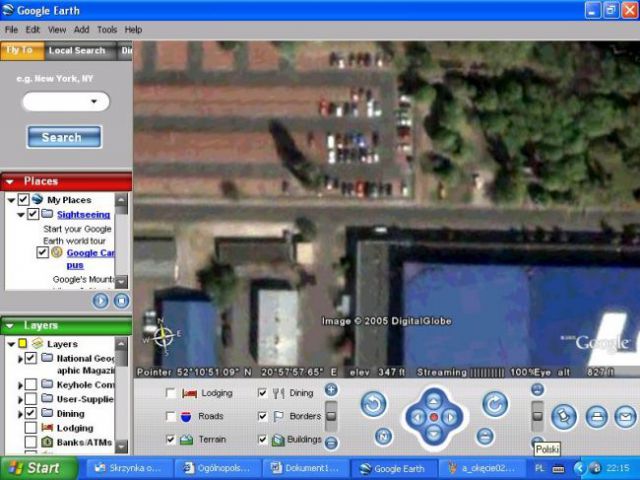Screen dimensions: 640x480
Task: Uncheck the Dining checkbox in bottom panel
Action: click(x=262, y=393)
